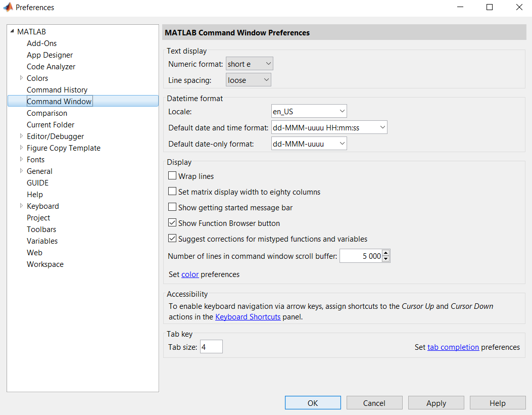
Task: Open the tab completion preferences link
Action: [x=453, y=347]
